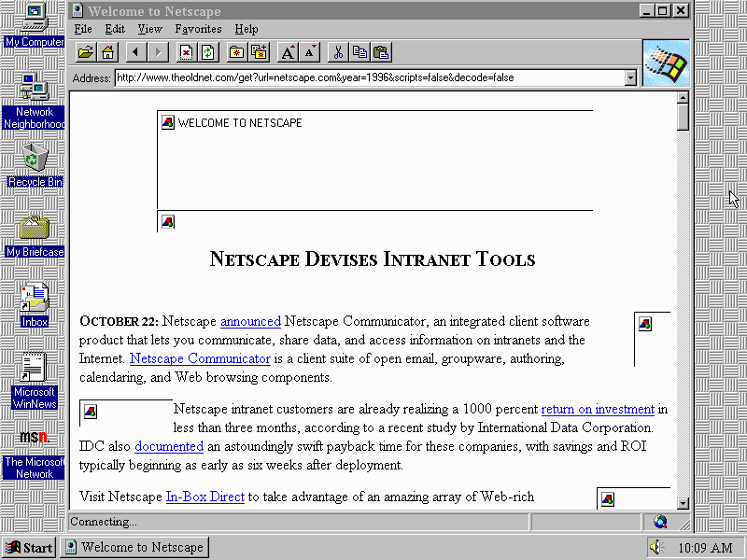This screenshot has width=747, height=560.
Task: Open Favorites folder toolbar icon
Action: tap(236, 52)
